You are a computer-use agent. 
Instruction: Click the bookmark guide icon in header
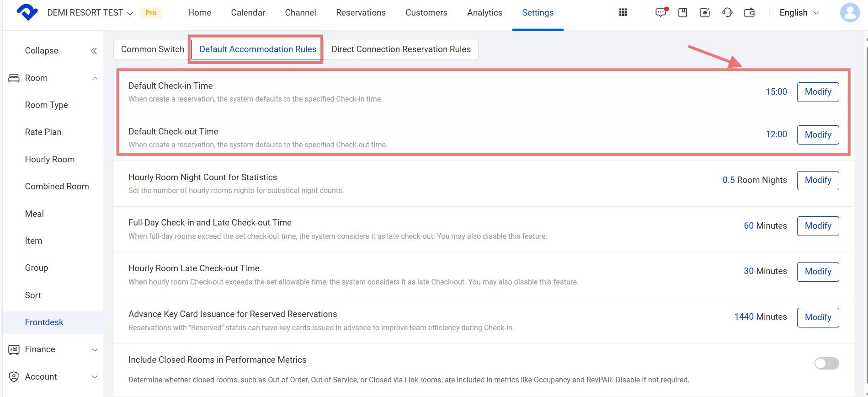(x=682, y=13)
